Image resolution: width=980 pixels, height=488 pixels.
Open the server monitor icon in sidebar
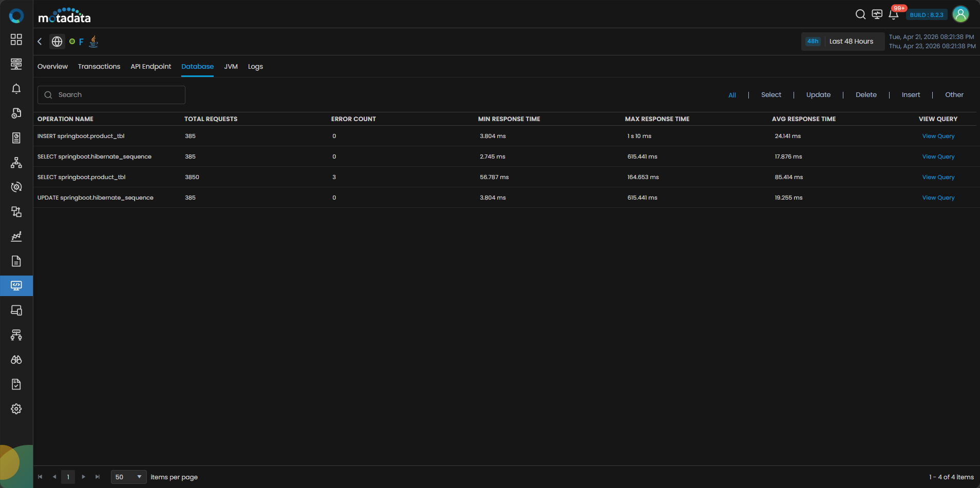(16, 64)
